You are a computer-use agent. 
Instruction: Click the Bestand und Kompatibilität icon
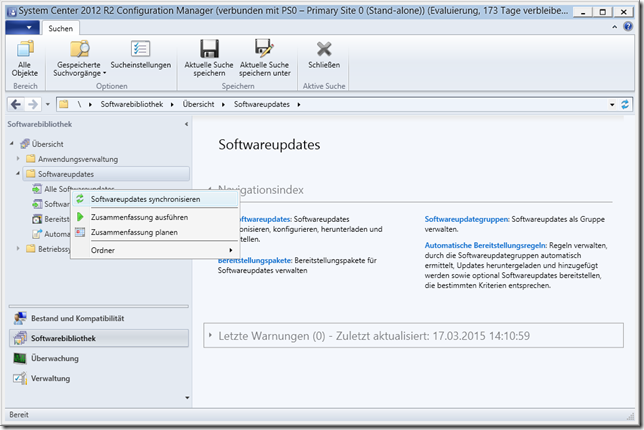20,318
